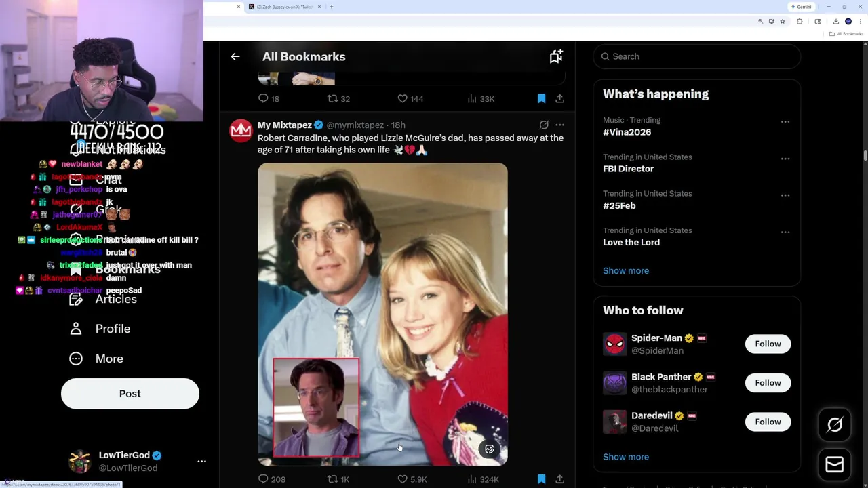Open account menu dots beside LowTierGod

point(201,461)
